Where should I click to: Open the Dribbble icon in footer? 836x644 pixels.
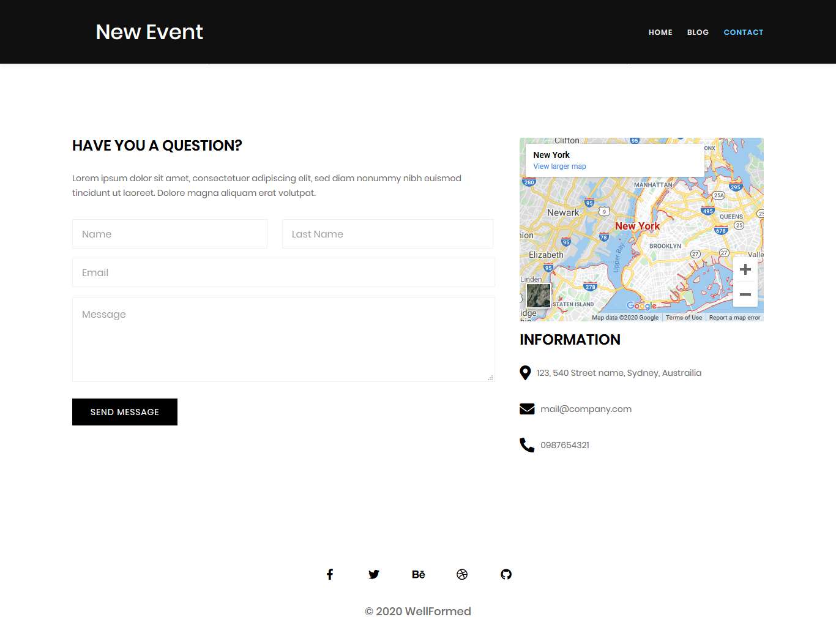pyautogui.click(x=462, y=574)
